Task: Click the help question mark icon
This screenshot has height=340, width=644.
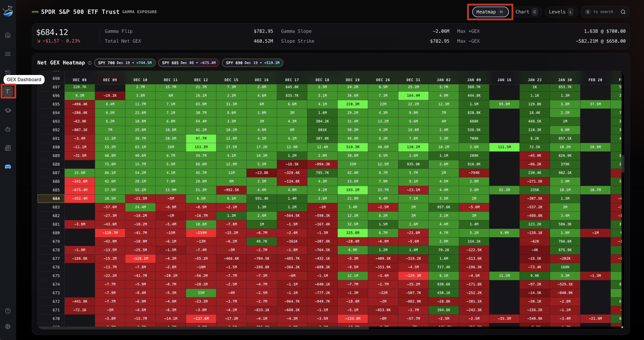Action: (8, 311)
